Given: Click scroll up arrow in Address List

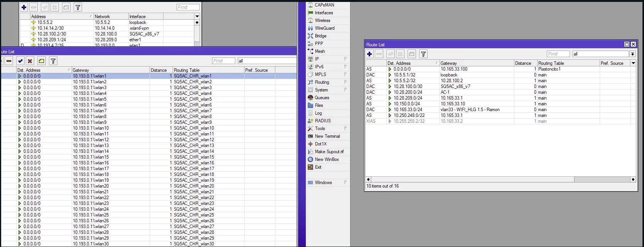Looking at the screenshot, I should (197, 22).
